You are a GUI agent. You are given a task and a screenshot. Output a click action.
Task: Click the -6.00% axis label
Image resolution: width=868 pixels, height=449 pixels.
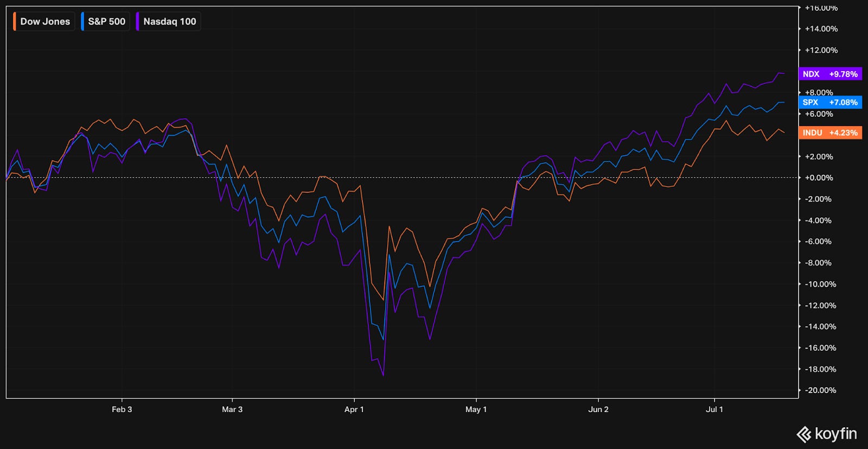[819, 242]
